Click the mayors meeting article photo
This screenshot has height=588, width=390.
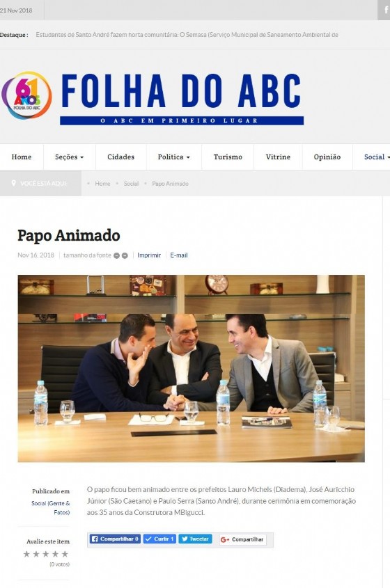click(x=191, y=369)
